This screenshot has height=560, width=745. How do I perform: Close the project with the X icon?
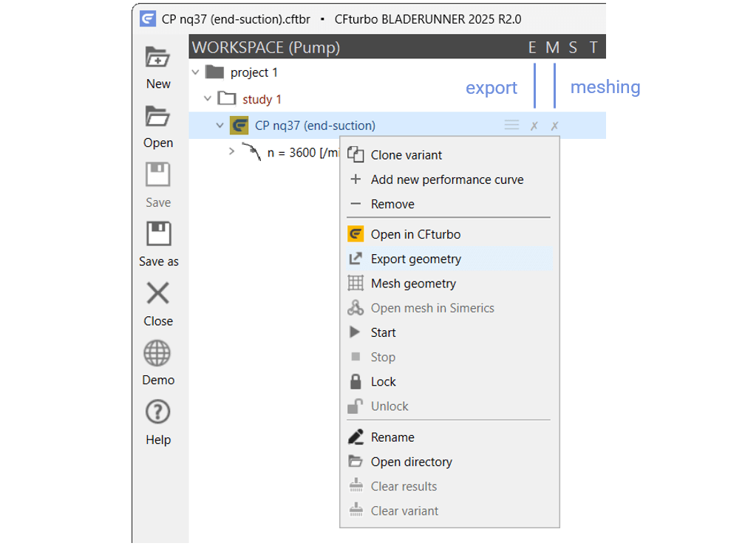tap(157, 293)
